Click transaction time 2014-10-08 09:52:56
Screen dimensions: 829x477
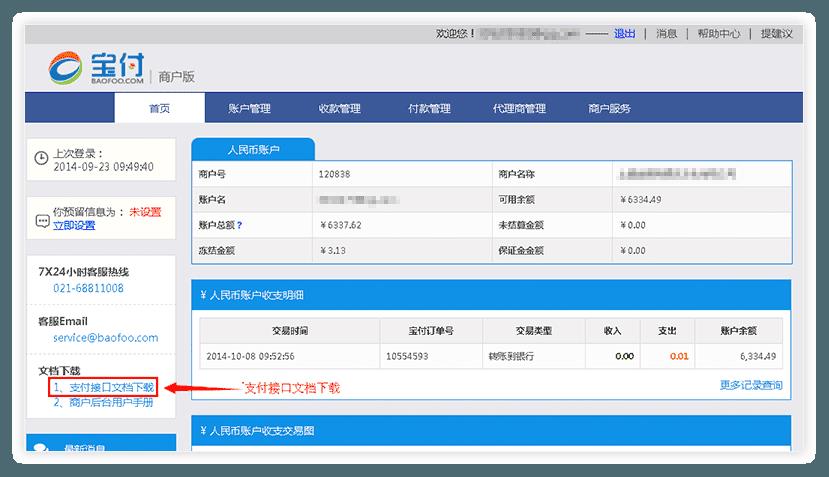coord(250,356)
